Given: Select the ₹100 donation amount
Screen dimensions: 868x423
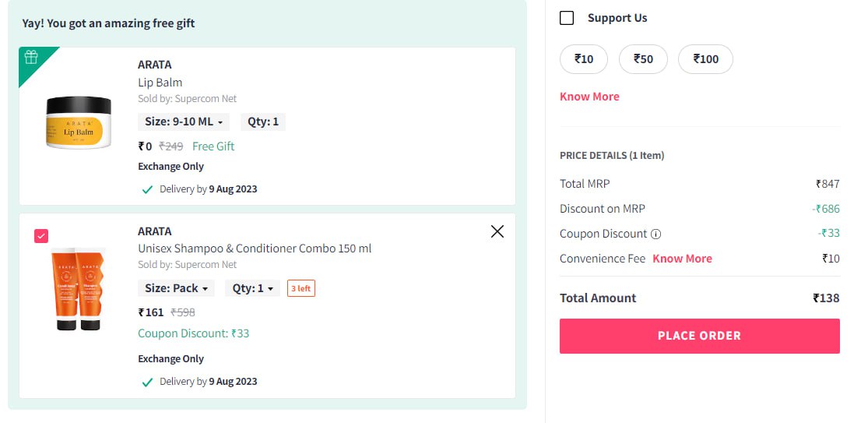Looking at the screenshot, I should (x=706, y=59).
